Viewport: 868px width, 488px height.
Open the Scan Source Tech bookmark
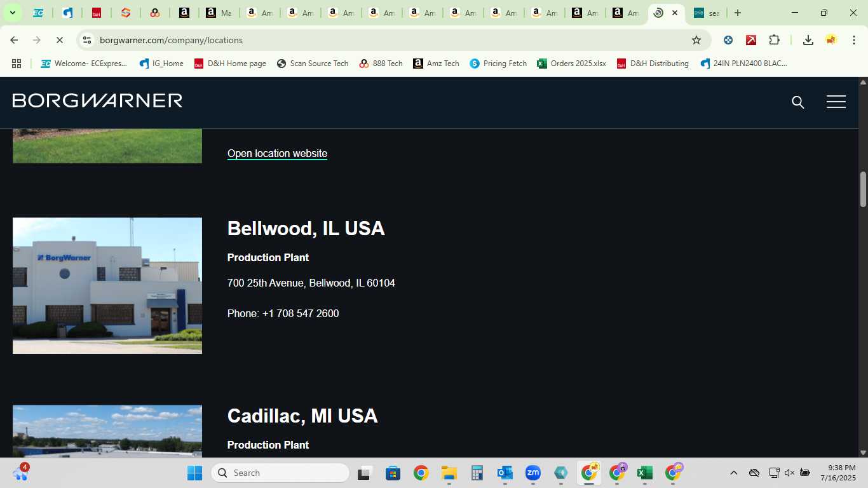[313, 64]
